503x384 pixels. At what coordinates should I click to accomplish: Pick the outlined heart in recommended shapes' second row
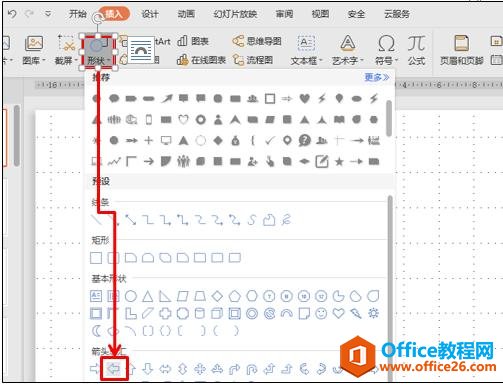183,119
